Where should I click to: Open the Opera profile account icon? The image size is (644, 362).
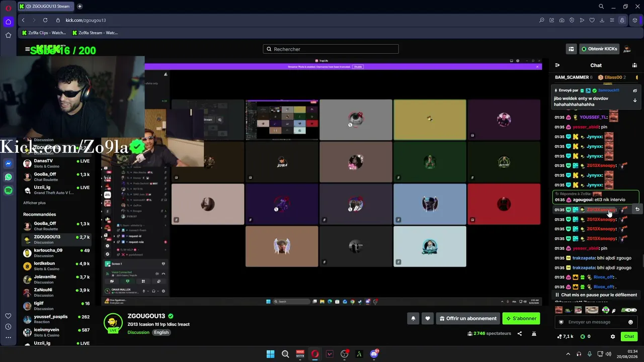click(x=622, y=20)
